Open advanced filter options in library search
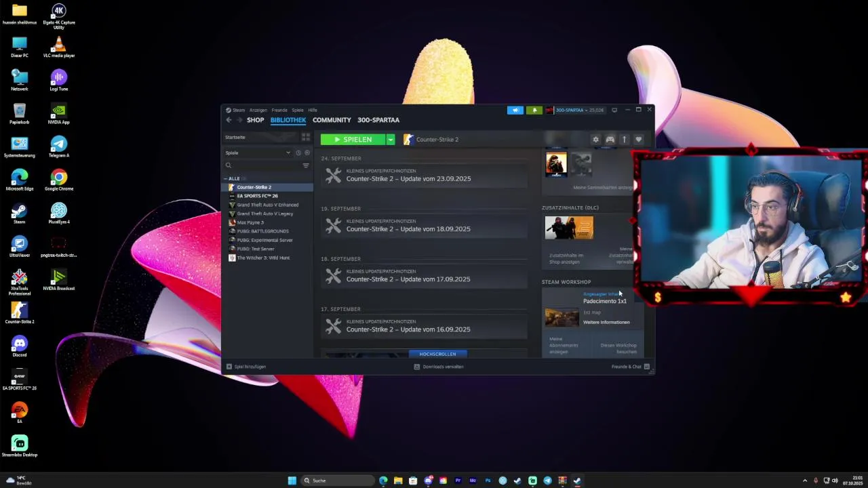This screenshot has width=868, height=488. pos(306,165)
